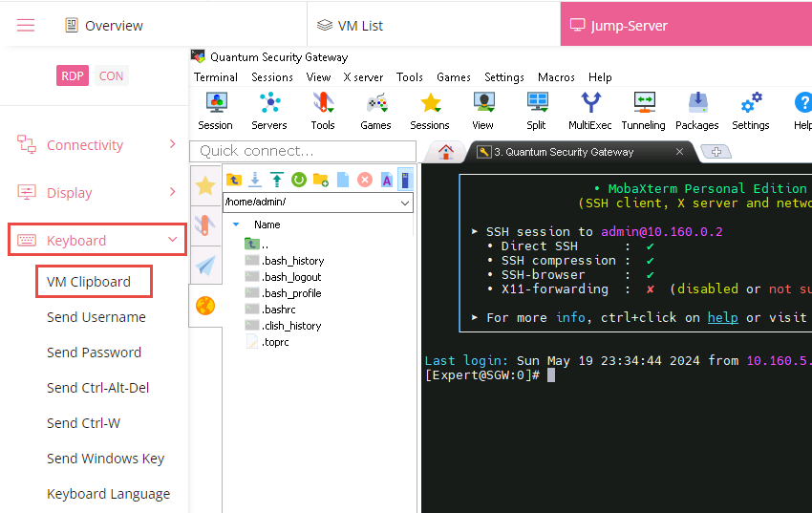Click the letter A icon in the SFTP toolbar
Screen dimensions: 812x513
(386, 180)
